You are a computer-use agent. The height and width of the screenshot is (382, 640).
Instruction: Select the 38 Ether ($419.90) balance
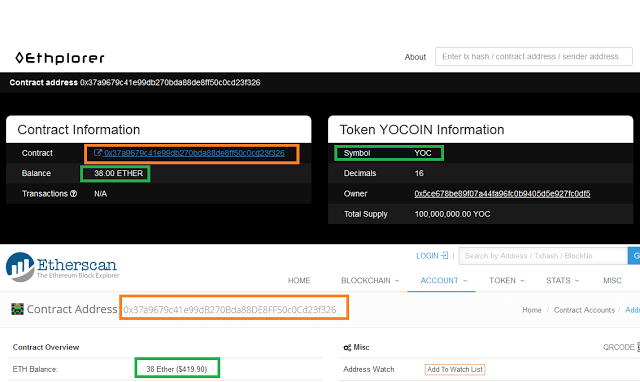pos(177,369)
